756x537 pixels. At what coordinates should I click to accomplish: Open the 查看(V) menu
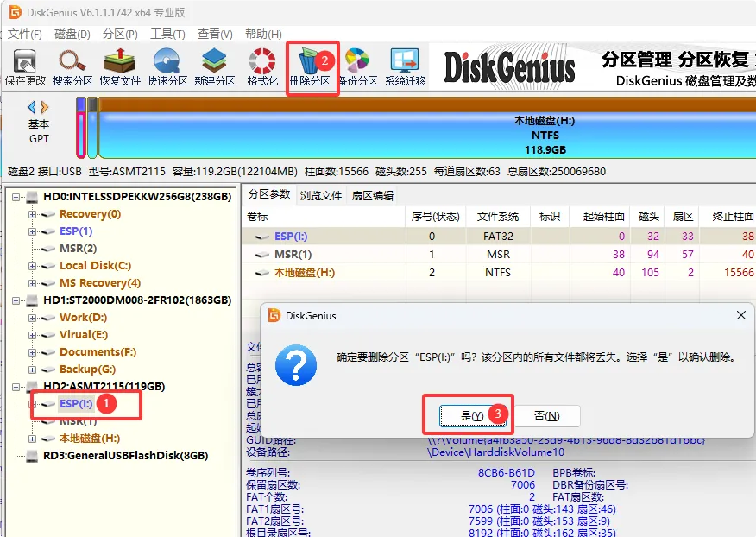pyautogui.click(x=215, y=35)
